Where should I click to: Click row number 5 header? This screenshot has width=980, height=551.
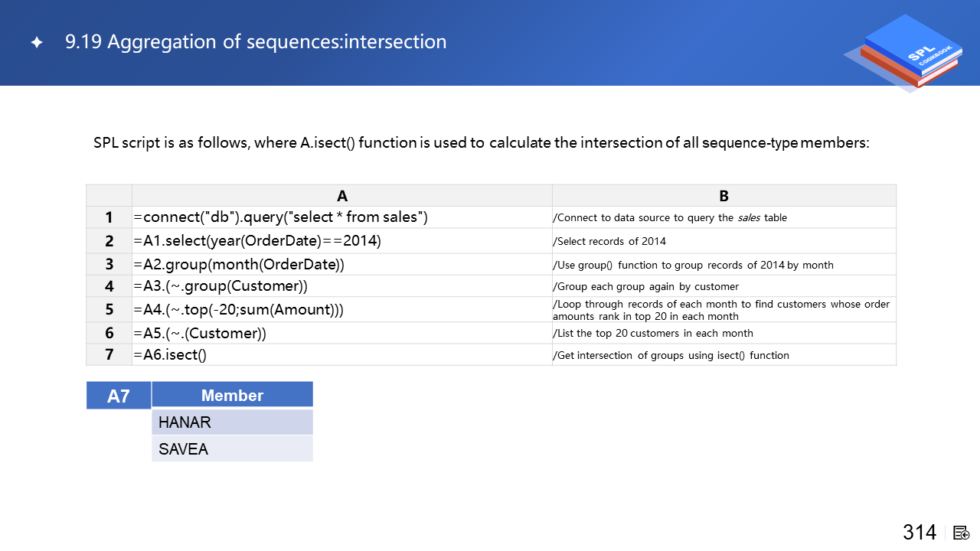[109, 309]
